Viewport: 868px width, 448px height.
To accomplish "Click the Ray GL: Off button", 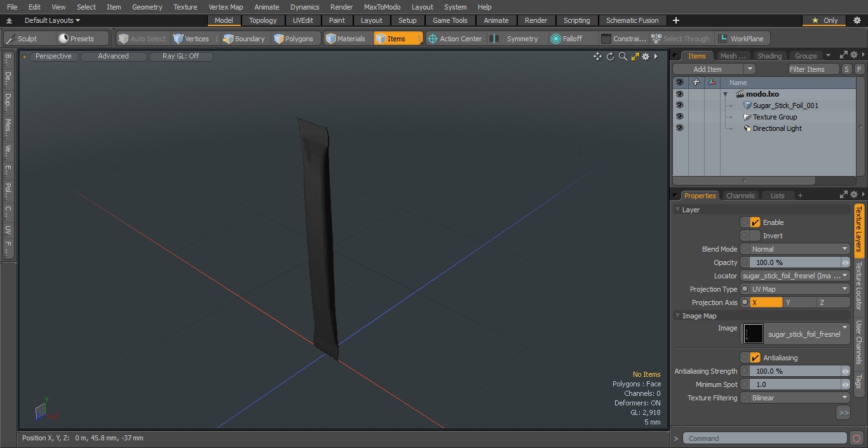I will (x=180, y=56).
